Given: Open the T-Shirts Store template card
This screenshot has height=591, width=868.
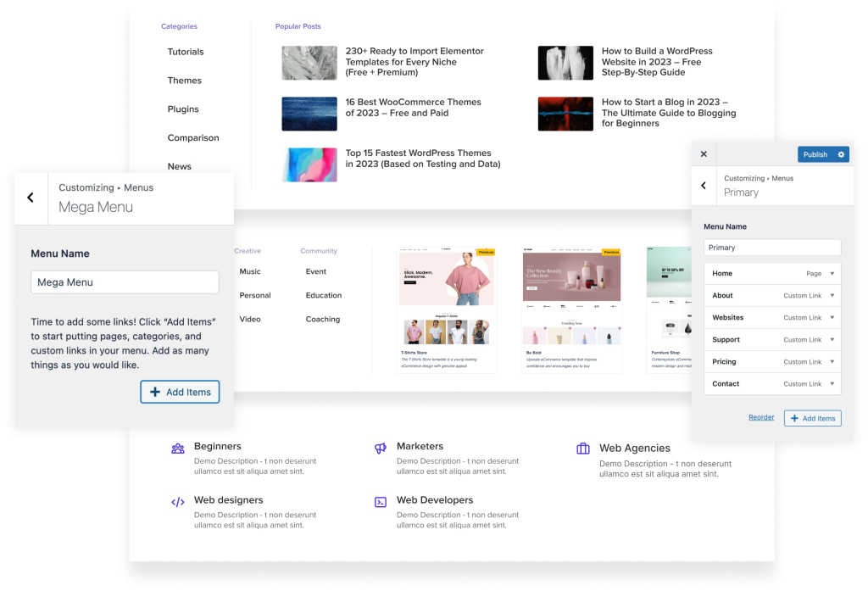Looking at the screenshot, I should pos(446,309).
